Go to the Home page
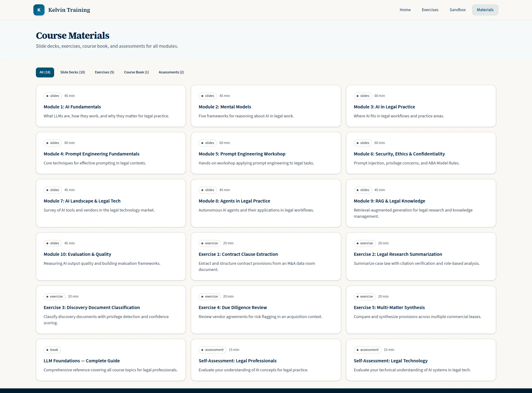 click(x=405, y=10)
